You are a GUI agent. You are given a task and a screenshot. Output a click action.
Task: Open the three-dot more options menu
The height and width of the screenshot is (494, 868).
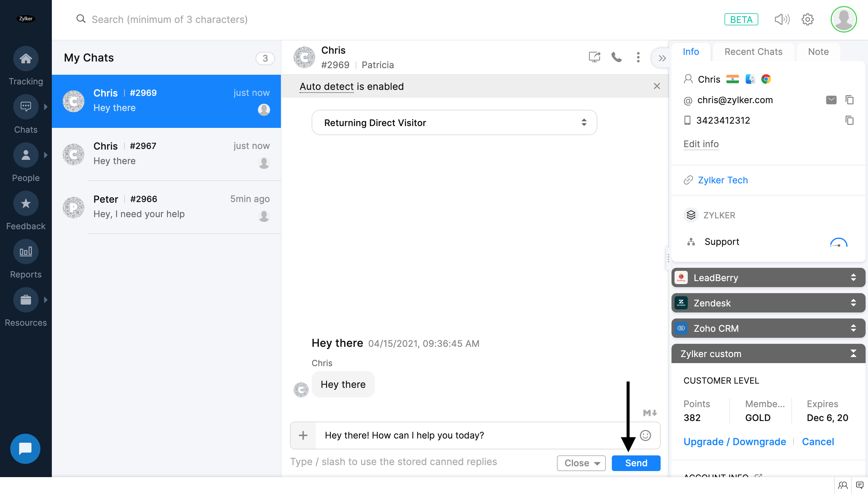point(638,57)
